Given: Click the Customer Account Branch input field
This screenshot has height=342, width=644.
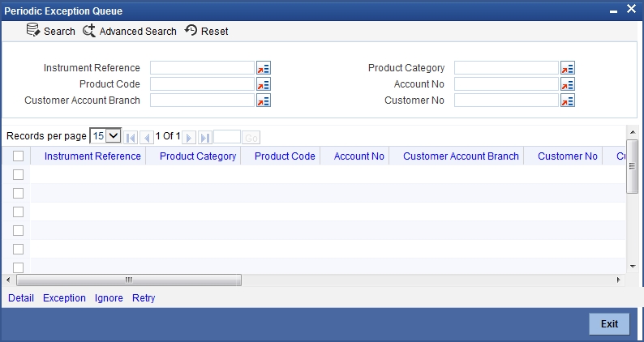Looking at the screenshot, I should [x=202, y=100].
